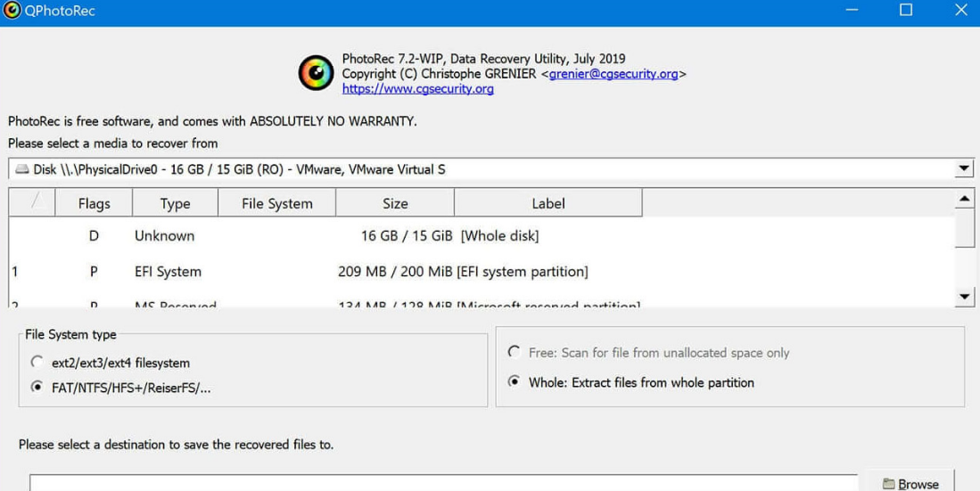Select ext2/ext3/ext4 filesystem option
Image resolution: width=980 pixels, height=491 pixels.
37,363
